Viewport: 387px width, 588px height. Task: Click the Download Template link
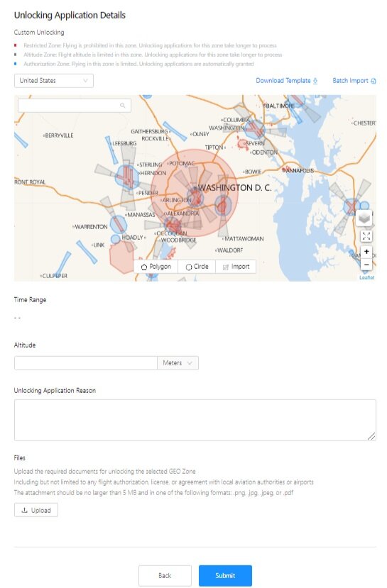[x=283, y=81]
